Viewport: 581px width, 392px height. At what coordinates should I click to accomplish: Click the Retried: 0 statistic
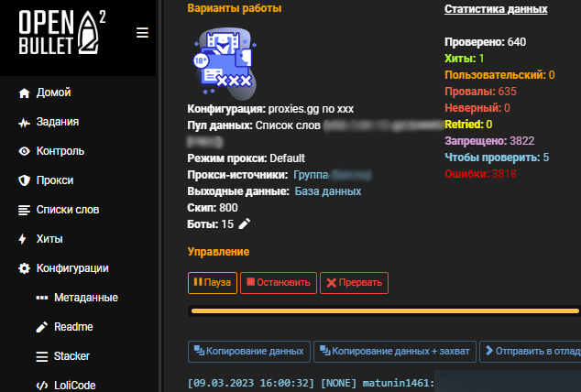[468, 125]
